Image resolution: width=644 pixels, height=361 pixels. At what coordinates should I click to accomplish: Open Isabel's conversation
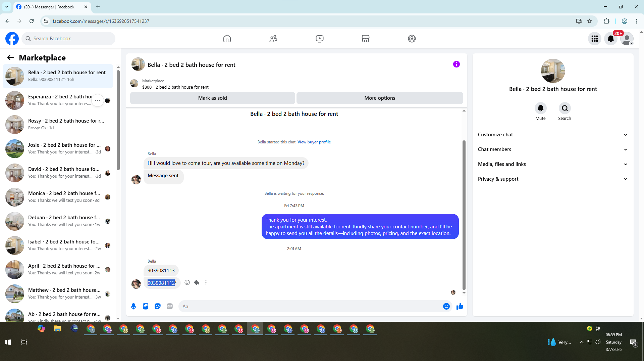pyautogui.click(x=58, y=245)
